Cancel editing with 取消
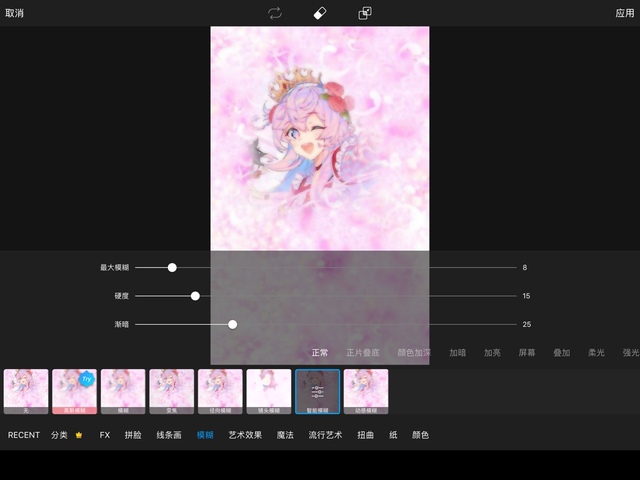 pos(14,13)
